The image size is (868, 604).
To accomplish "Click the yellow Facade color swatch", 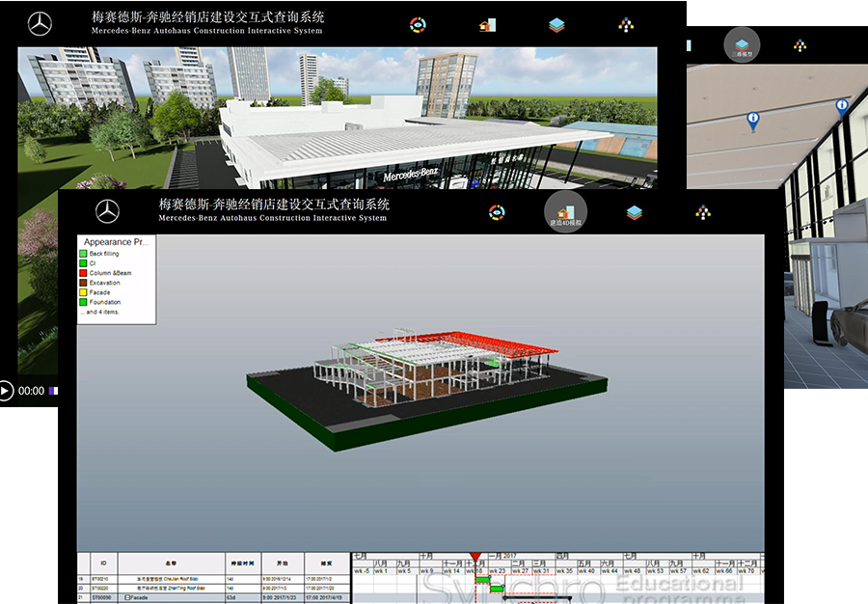I will (x=83, y=292).
